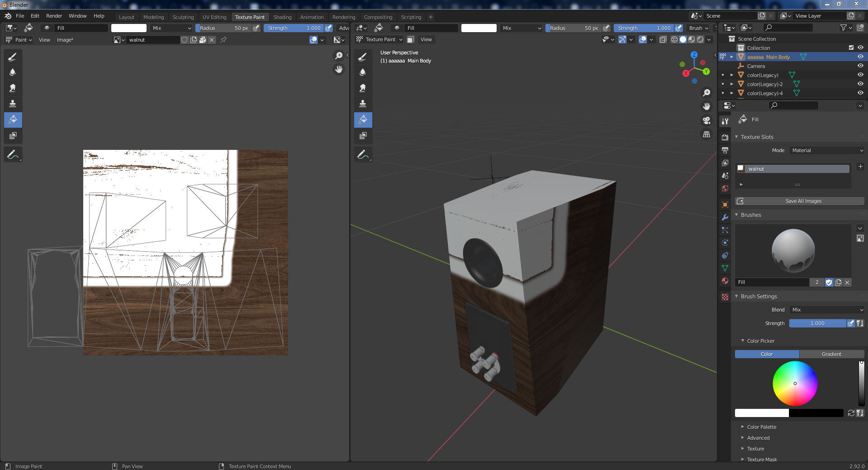Click zoom icon in image editor
The height and width of the screenshot is (470, 868).
click(x=339, y=56)
